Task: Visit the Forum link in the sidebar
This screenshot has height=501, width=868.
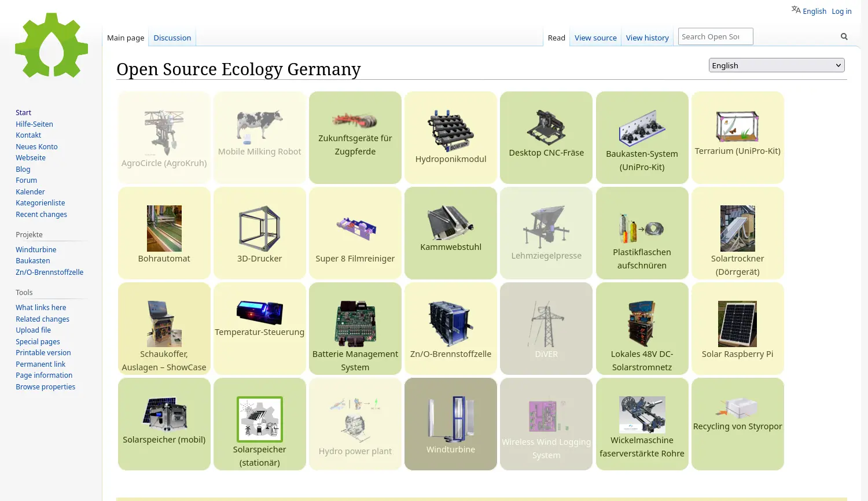Action: [26, 180]
